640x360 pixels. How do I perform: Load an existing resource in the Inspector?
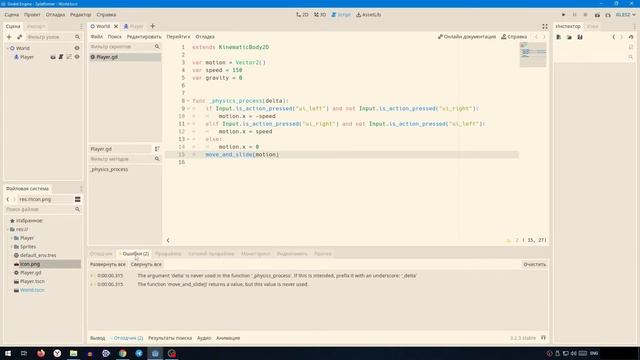[x=569, y=37]
